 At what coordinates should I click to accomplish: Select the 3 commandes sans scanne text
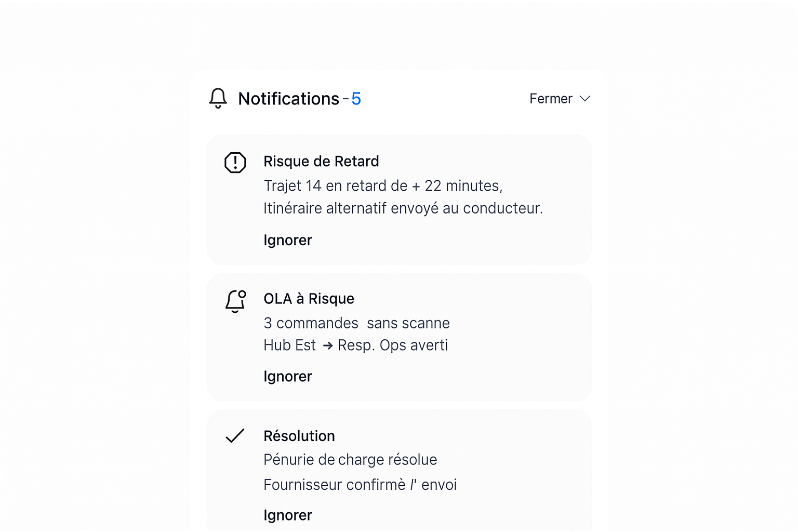tap(356, 323)
